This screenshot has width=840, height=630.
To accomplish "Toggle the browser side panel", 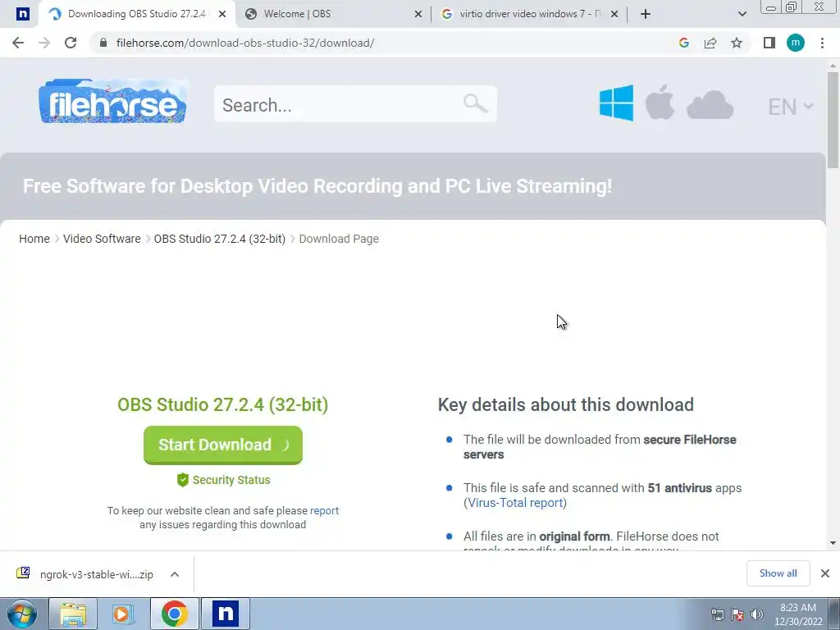I will [769, 43].
